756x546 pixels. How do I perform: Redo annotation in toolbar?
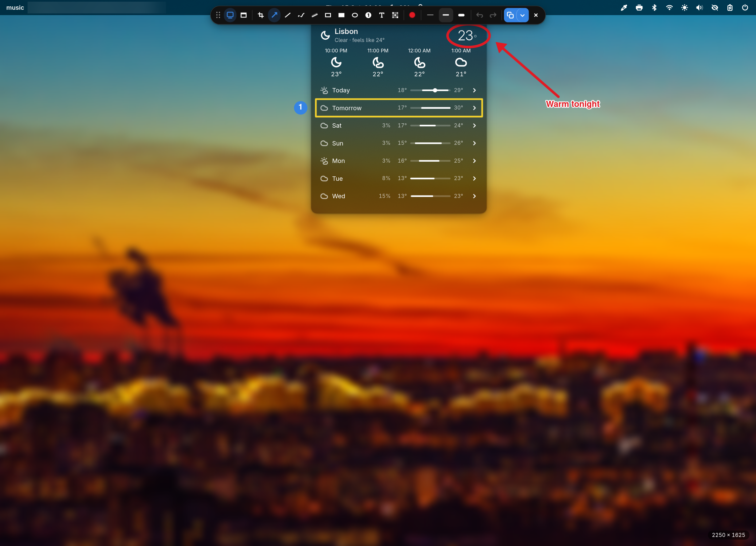(x=493, y=15)
